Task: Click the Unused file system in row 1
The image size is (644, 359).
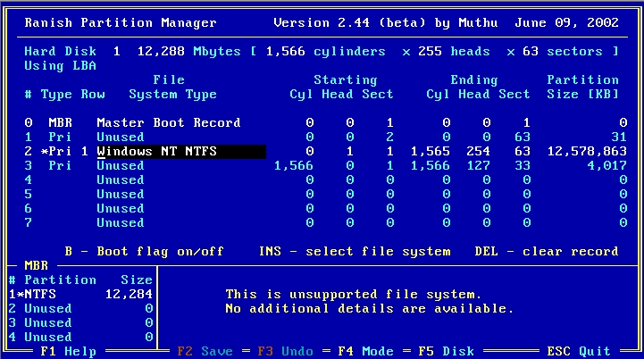Action: point(121,138)
